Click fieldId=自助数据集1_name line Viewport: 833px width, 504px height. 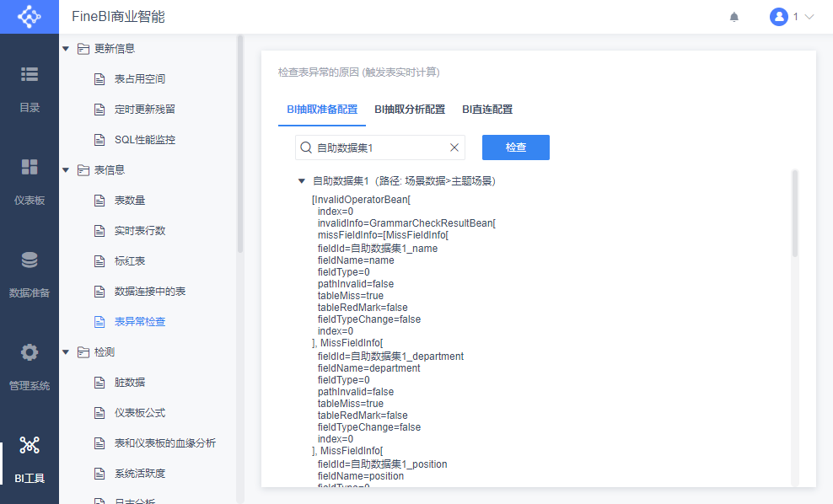click(378, 249)
